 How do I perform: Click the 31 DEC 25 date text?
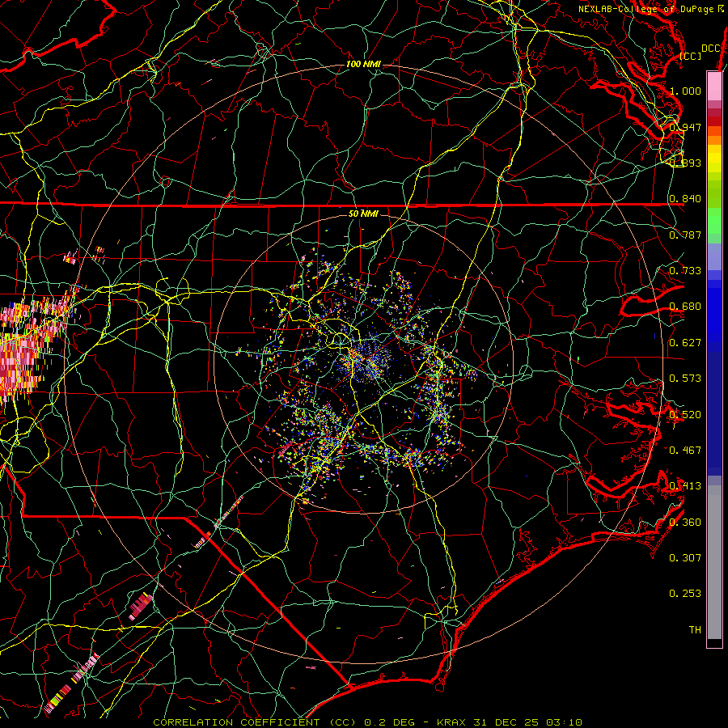[x=506, y=722]
